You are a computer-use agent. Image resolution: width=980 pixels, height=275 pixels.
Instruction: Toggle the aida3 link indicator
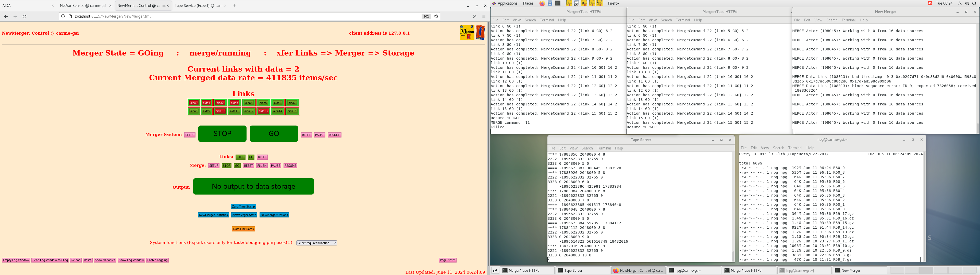(234, 103)
